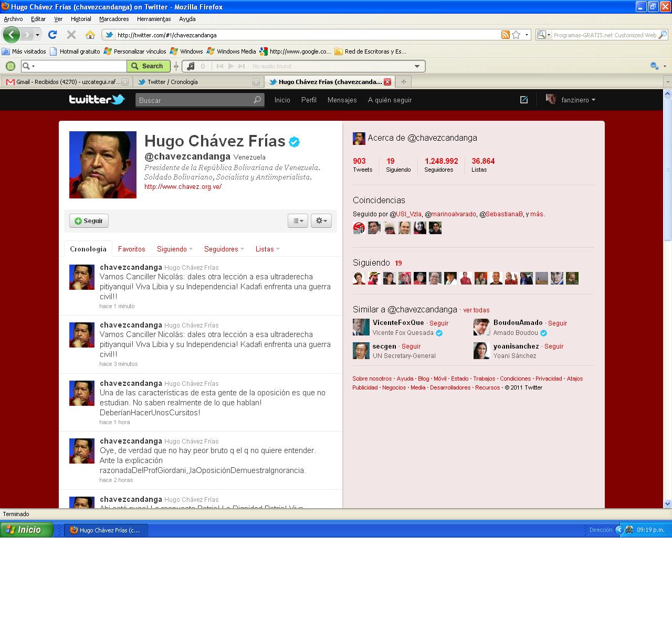Screen dimensions: 672x630
Task: Close the Hugo Chávez Frías tab
Action: point(387,82)
